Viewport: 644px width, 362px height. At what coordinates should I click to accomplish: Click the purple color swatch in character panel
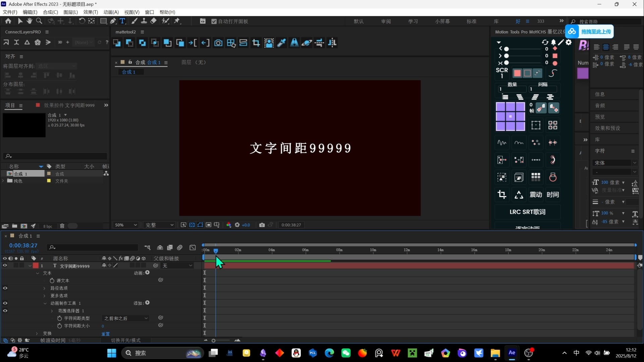583,73
